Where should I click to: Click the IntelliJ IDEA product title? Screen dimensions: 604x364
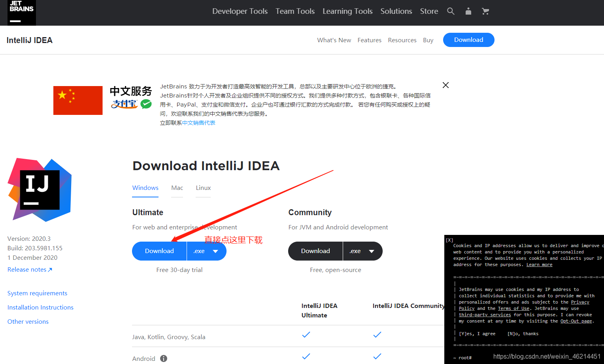[x=30, y=40]
